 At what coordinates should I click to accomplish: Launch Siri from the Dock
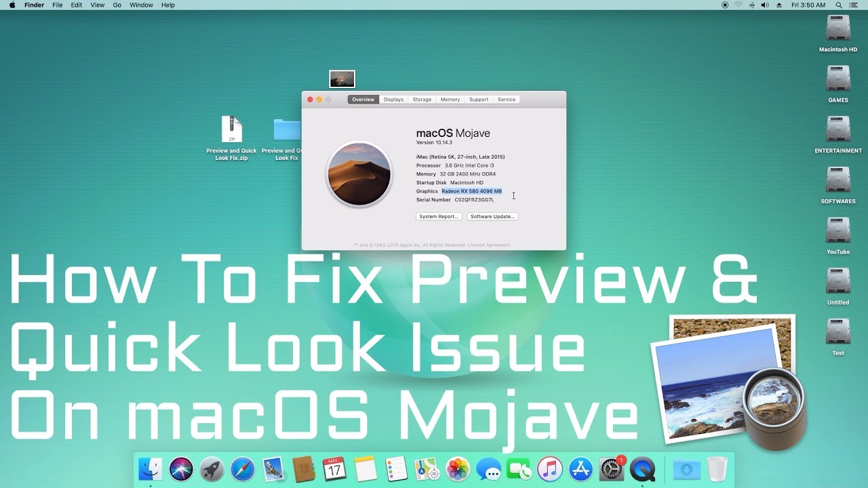tap(181, 469)
